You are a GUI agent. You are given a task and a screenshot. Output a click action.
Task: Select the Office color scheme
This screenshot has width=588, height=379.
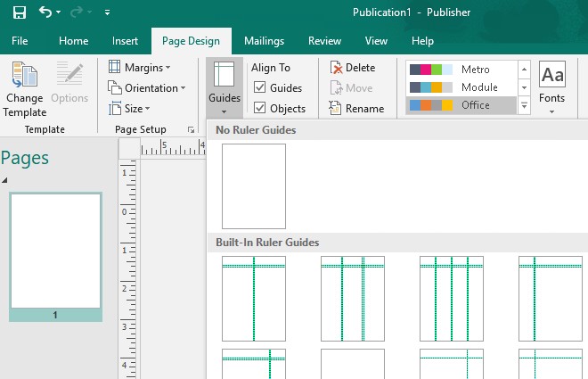coord(461,105)
